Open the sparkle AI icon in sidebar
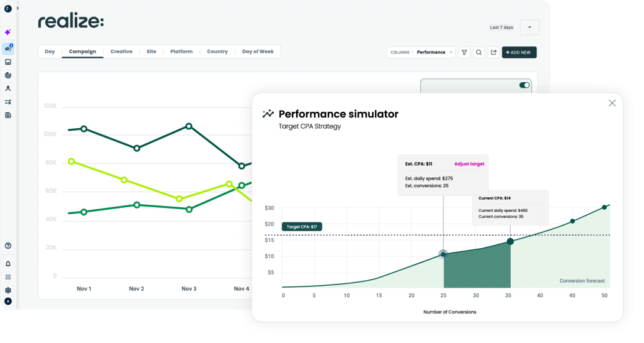This screenshot has height=343, width=644. tap(8, 32)
